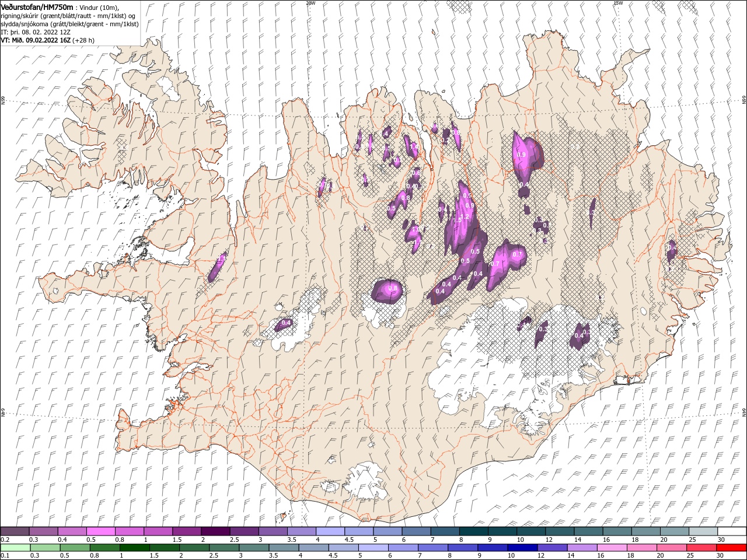Image resolution: width=747 pixels, height=560 pixels.
Task: Click the Veðurstofan/HM750m title text
Action: (37, 6)
